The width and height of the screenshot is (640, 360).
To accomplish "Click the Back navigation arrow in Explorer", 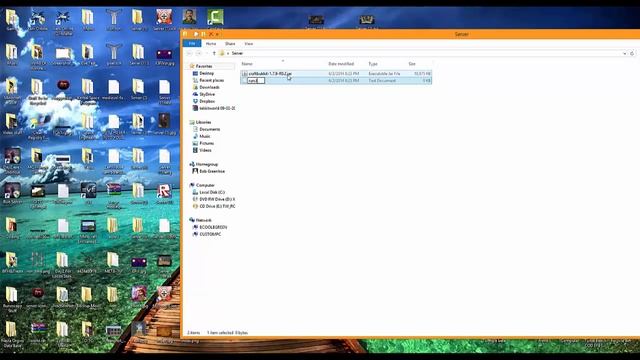I will coord(189,53).
